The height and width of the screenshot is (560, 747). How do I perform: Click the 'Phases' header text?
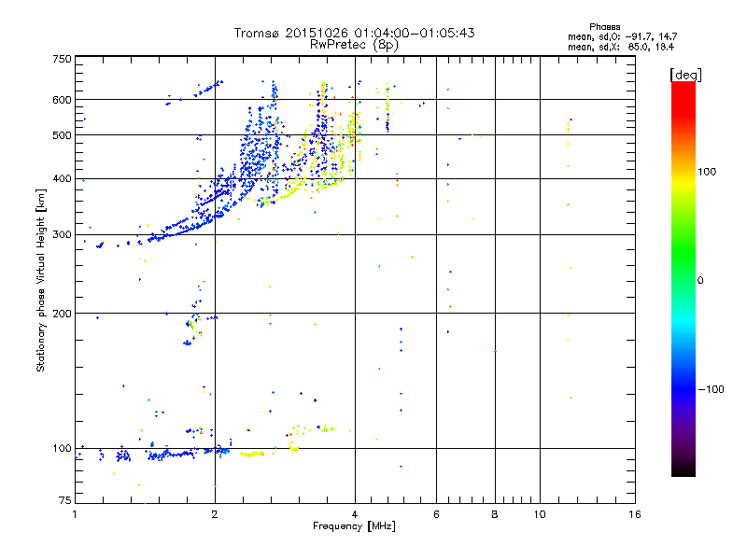(604, 27)
